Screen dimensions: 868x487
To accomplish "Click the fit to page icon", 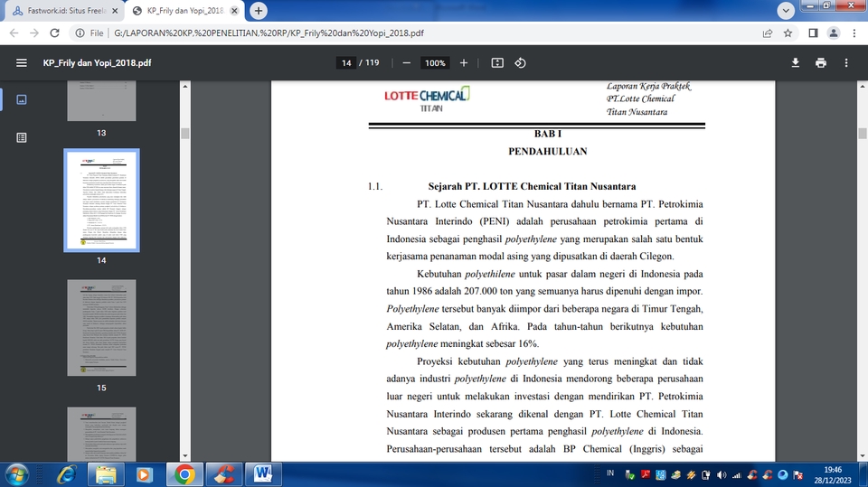I will 497,63.
